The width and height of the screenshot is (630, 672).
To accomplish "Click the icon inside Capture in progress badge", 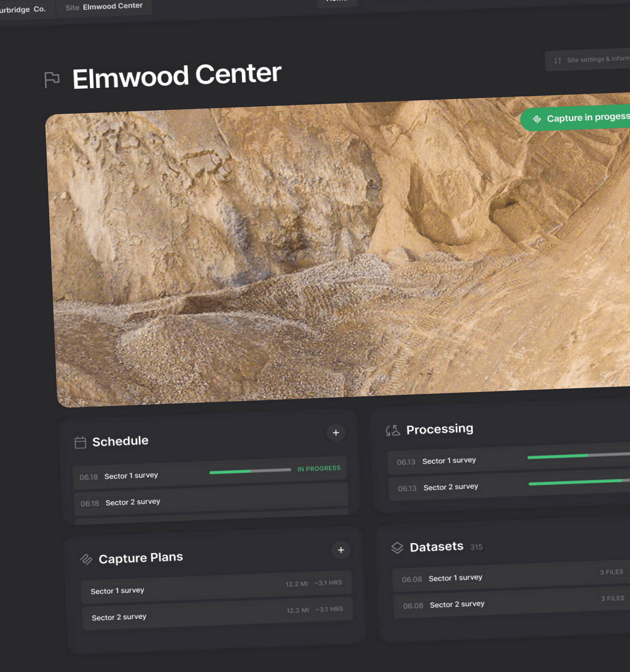I will pos(537,119).
